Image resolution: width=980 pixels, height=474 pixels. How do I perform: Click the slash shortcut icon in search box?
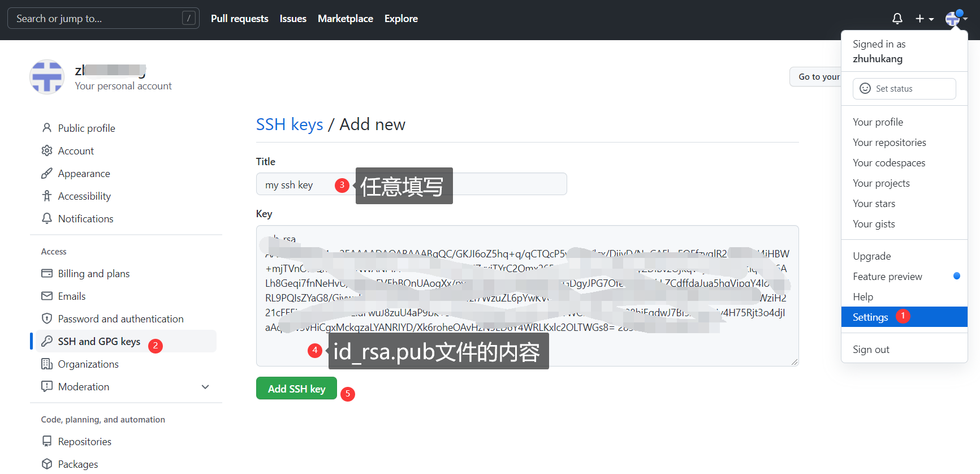click(189, 18)
